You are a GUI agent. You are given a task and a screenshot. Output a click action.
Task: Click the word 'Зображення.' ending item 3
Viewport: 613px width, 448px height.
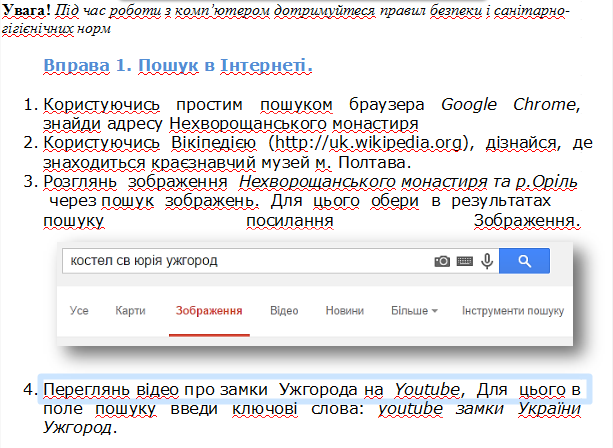[527, 221]
